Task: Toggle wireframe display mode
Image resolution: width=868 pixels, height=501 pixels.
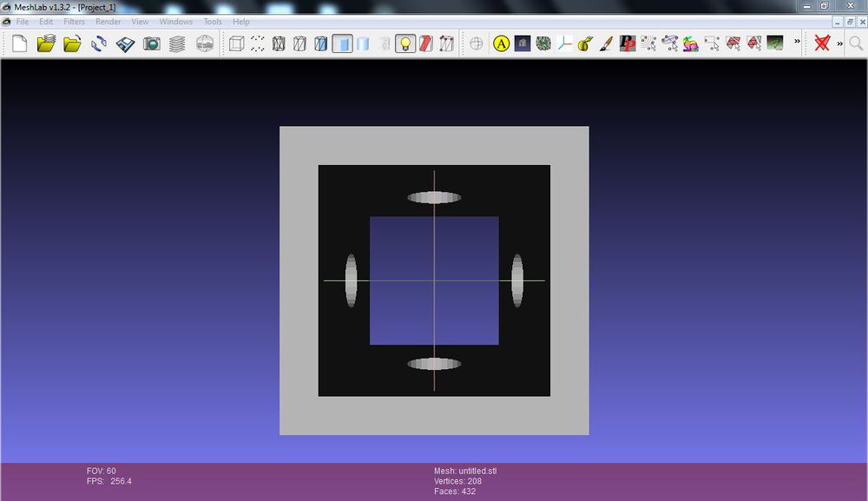Action: (x=278, y=43)
